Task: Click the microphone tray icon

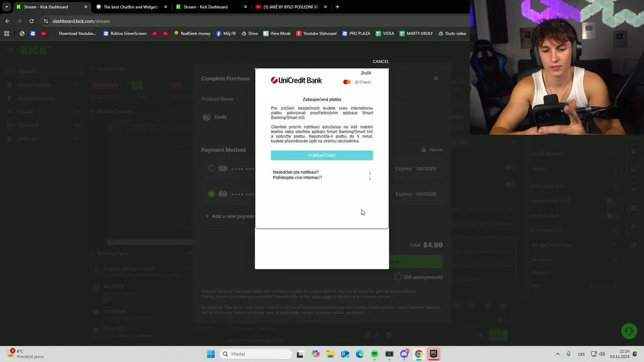Action: click(x=569, y=354)
